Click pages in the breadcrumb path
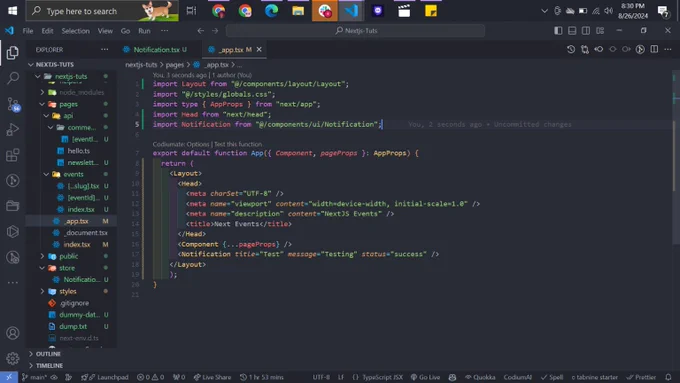Screen dimensions: 680x383 [x=175, y=65]
